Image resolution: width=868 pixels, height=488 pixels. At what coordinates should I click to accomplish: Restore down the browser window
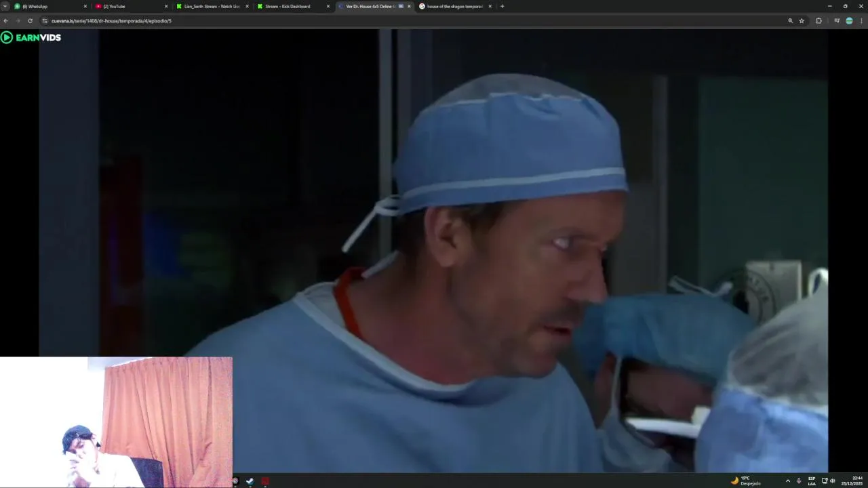pyautogui.click(x=845, y=6)
